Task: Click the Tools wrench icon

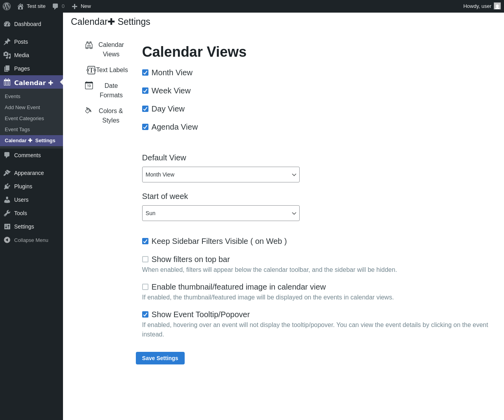Action: (x=7, y=213)
